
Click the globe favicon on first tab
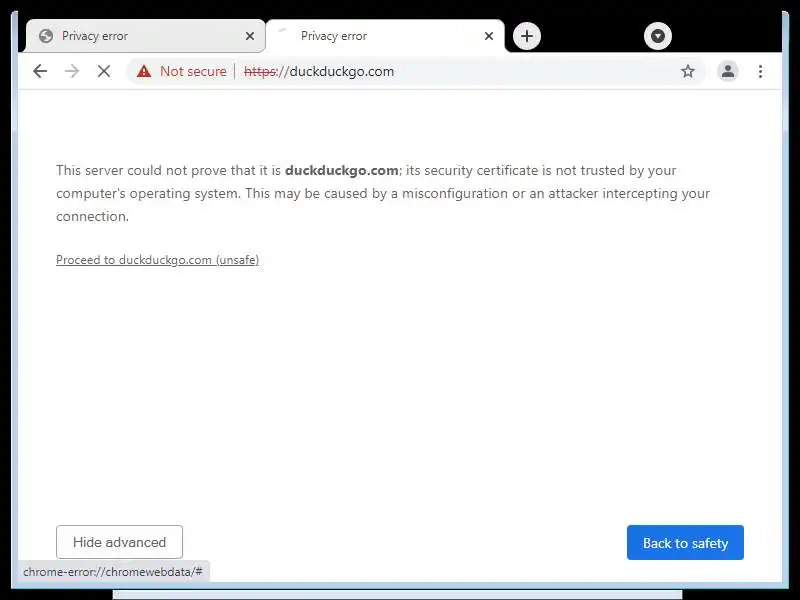click(x=46, y=36)
